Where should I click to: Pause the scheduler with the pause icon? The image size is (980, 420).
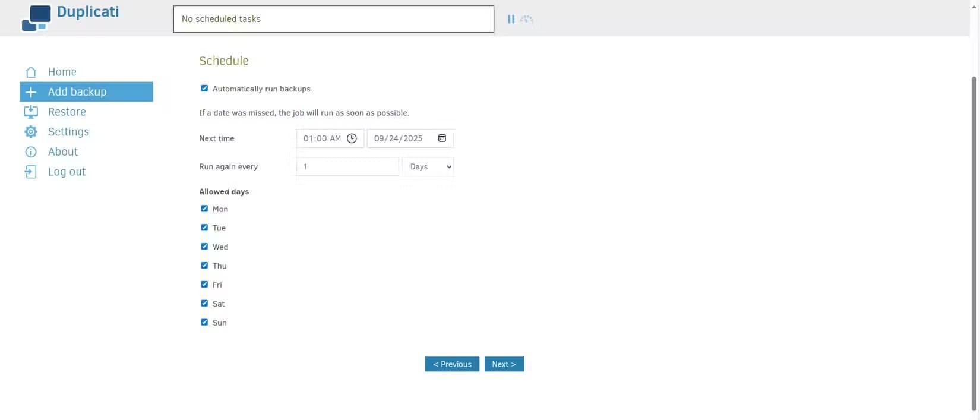pos(511,19)
